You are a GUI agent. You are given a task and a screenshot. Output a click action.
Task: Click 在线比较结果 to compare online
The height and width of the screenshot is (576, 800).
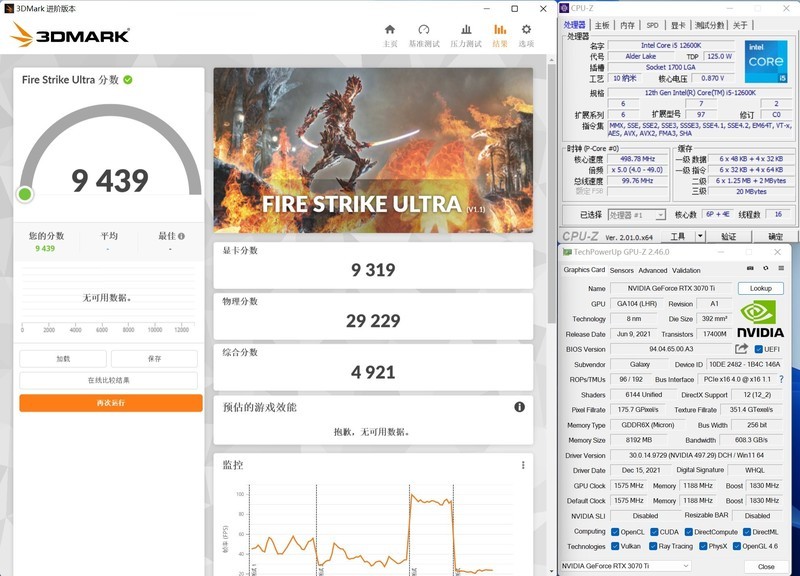[x=110, y=382]
